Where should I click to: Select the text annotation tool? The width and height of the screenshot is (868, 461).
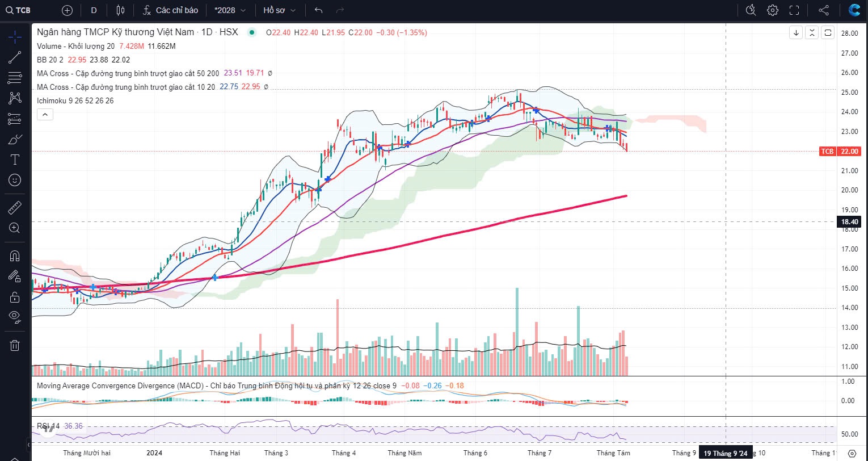[15, 160]
